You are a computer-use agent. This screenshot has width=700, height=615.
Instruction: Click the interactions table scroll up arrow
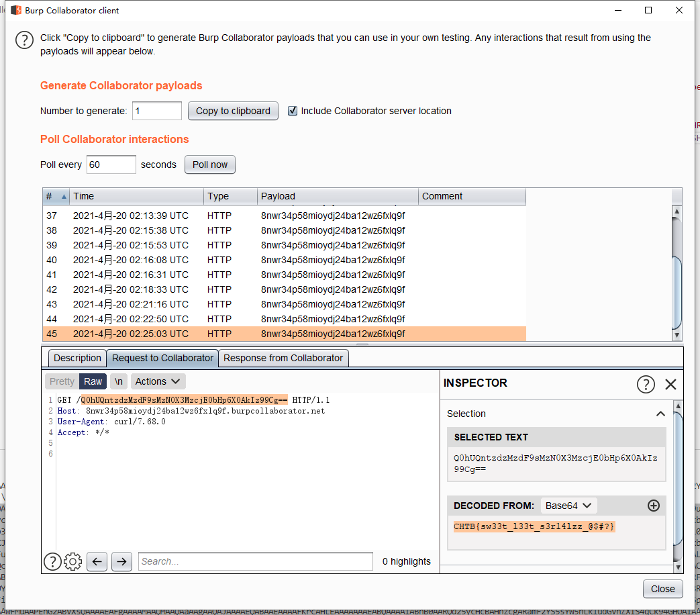pyautogui.click(x=677, y=211)
